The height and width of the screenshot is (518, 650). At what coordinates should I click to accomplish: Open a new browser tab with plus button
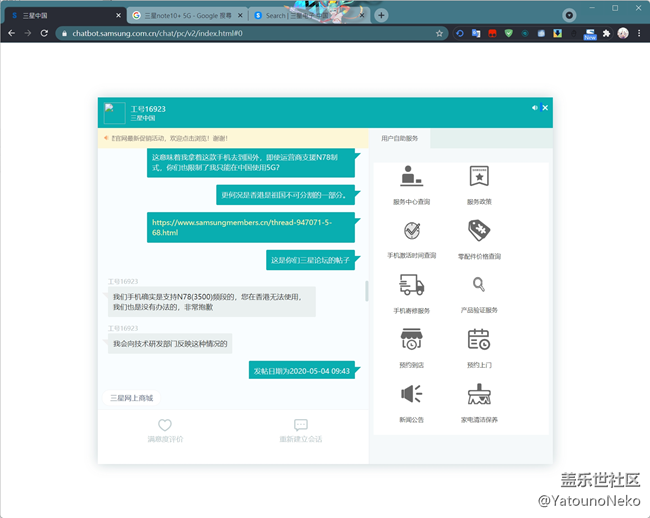click(x=381, y=15)
